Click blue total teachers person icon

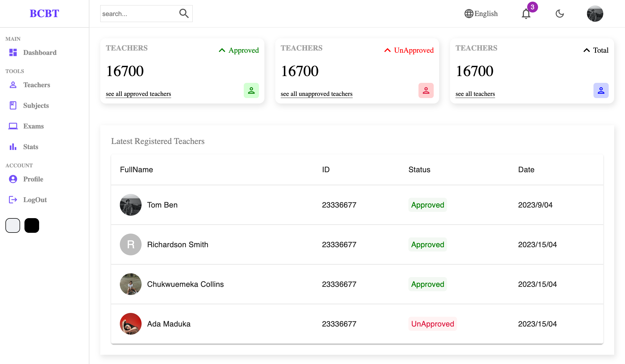(601, 90)
